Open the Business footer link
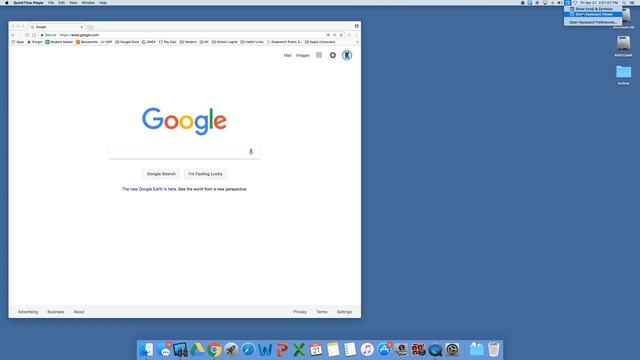This screenshot has height=360, width=640. 56,312
